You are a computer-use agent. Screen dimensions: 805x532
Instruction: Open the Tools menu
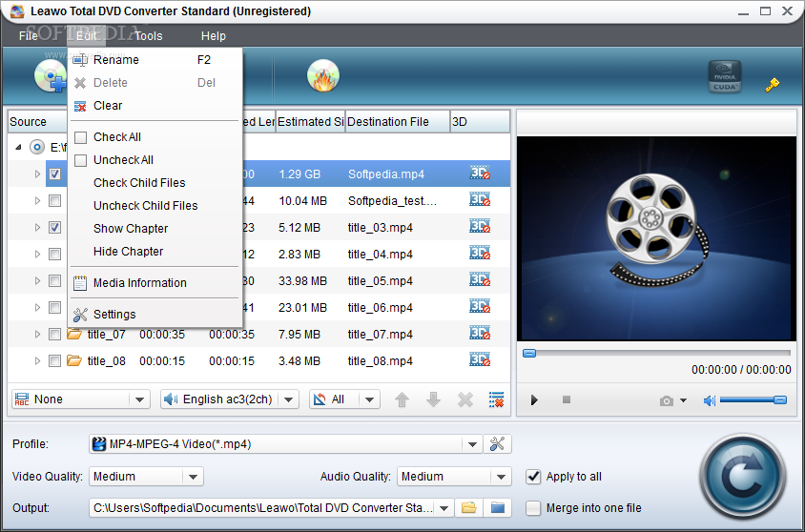tap(149, 36)
